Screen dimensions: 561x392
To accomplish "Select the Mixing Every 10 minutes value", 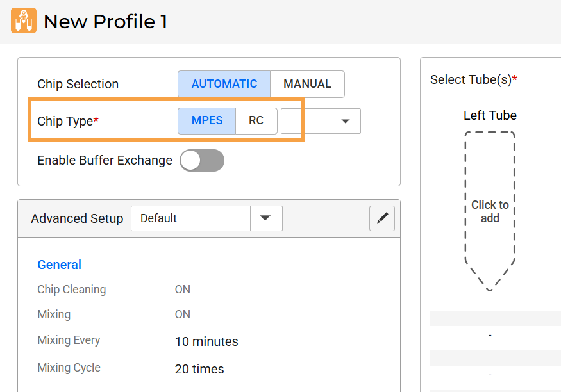I will (206, 341).
